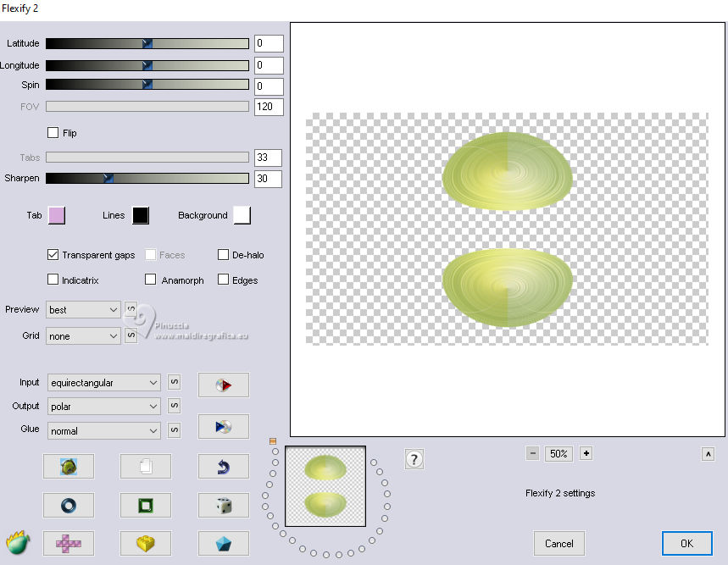Toggle the Faces checkbox
This screenshot has width=728, height=565.
coord(150,255)
